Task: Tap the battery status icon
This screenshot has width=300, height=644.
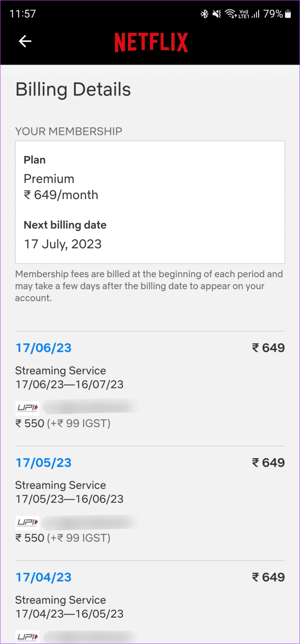Action: pos(288,14)
